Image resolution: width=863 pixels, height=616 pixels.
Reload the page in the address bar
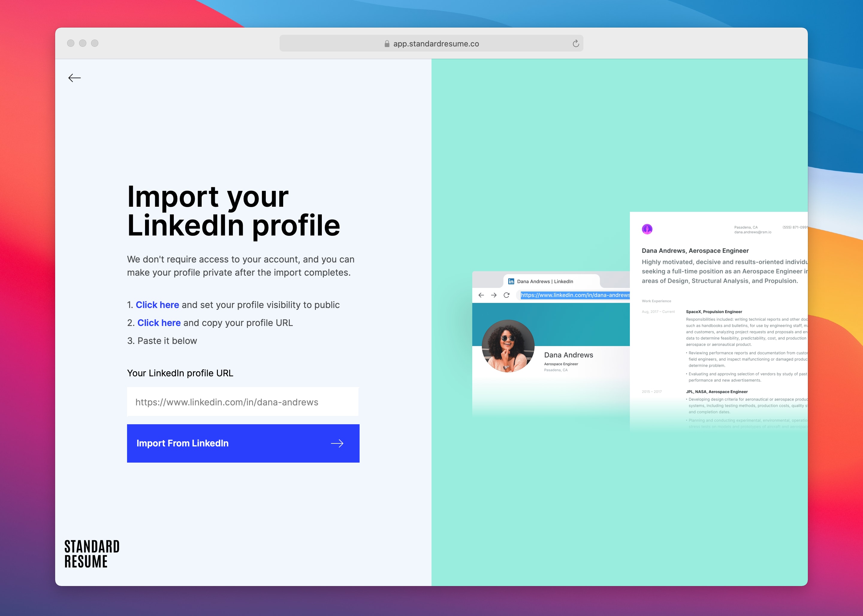(575, 44)
